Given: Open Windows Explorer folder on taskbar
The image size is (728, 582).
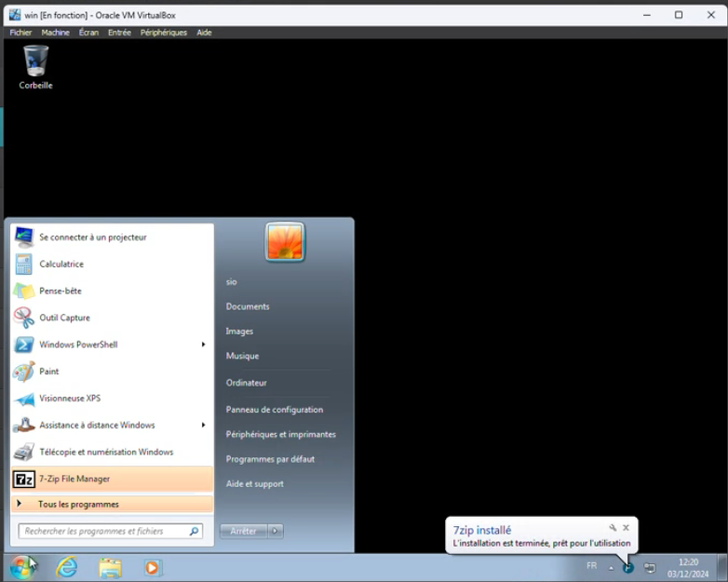Looking at the screenshot, I should (x=110, y=568).
